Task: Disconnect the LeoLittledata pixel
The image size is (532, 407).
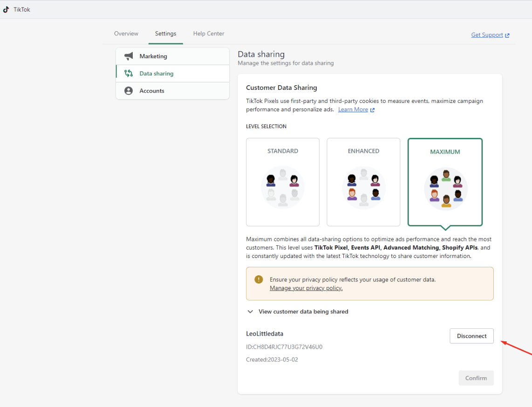Action: pyautogui.click(x=471, y=336)
